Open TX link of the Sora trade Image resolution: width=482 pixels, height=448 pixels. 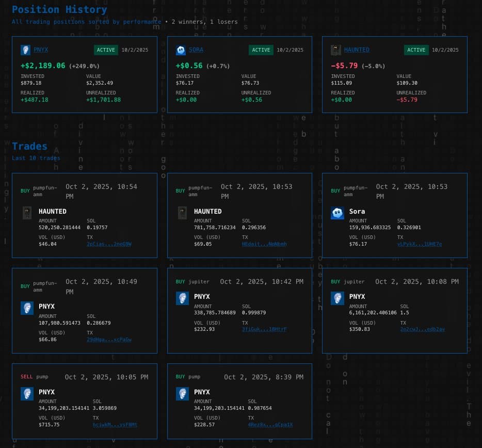click(420, 244)
